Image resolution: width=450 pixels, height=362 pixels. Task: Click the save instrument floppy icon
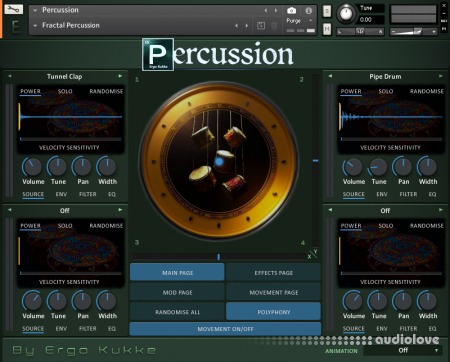[x=261, y=25]
